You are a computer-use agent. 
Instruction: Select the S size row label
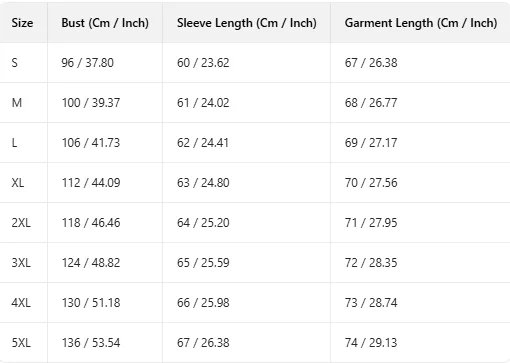15,63
